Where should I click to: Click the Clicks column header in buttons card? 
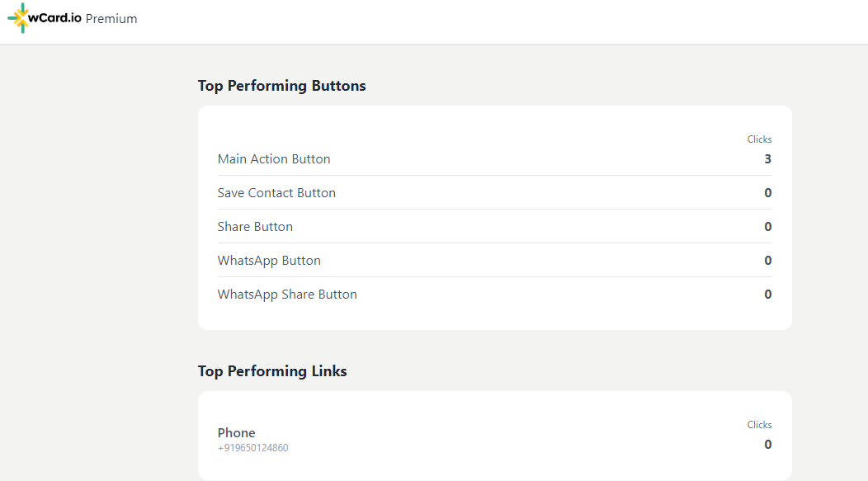point(759,139)
